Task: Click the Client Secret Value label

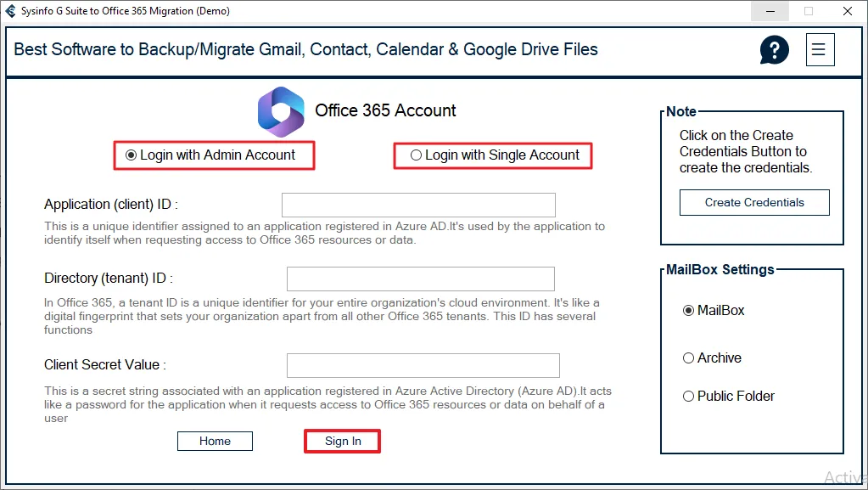Action: coord(105,364)
